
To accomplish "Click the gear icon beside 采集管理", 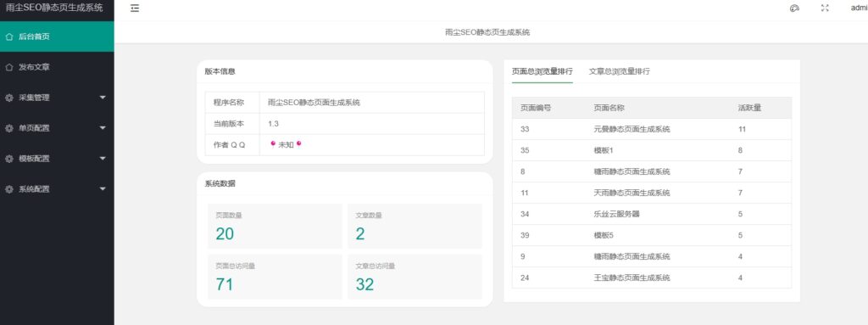I will [x=8, y=98].
